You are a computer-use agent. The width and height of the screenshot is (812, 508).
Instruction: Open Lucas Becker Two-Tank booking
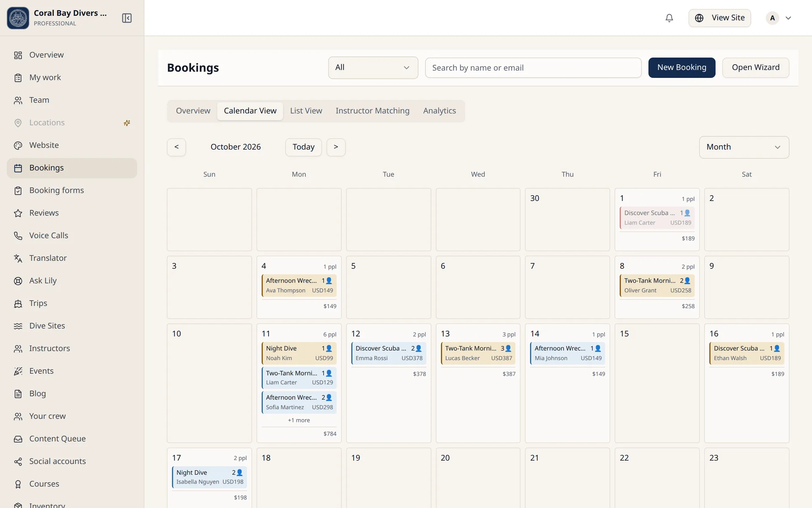(x=478, y=353)
